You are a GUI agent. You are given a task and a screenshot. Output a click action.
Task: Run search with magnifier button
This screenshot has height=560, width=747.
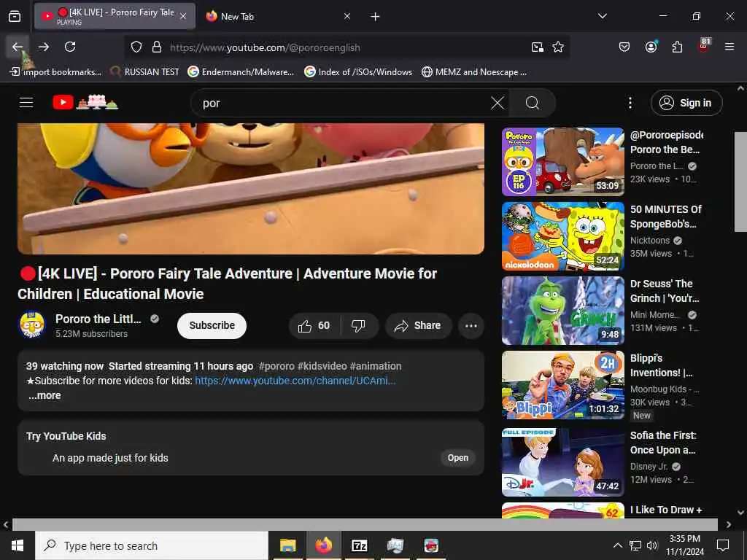[532, 103]
